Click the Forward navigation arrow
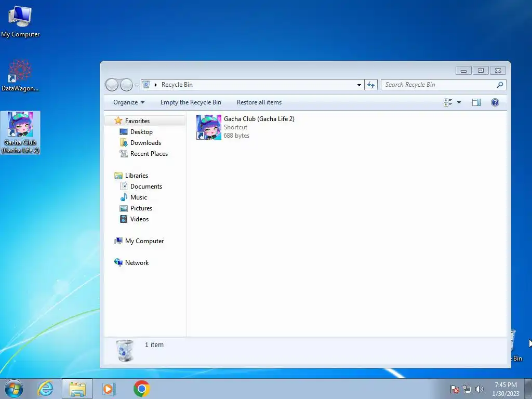 [126, 85]
